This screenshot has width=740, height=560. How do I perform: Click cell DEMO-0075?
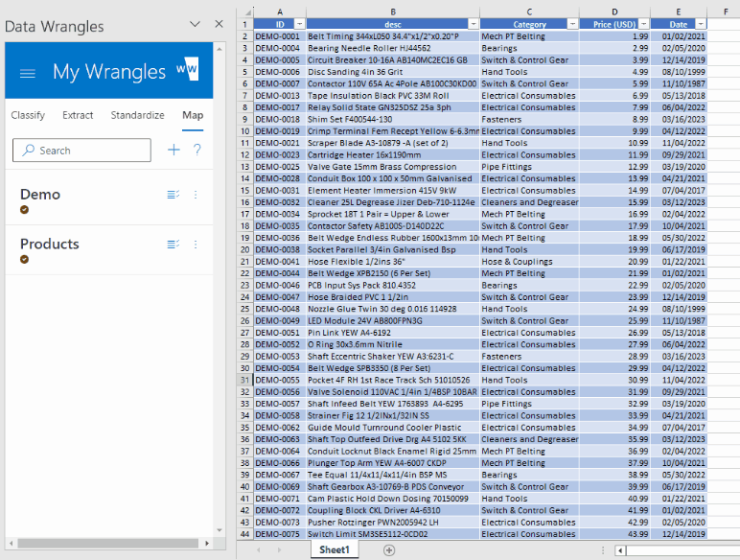point(280,534)
